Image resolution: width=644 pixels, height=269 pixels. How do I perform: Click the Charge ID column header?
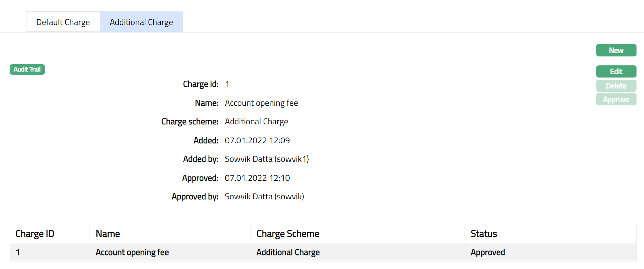35,234
